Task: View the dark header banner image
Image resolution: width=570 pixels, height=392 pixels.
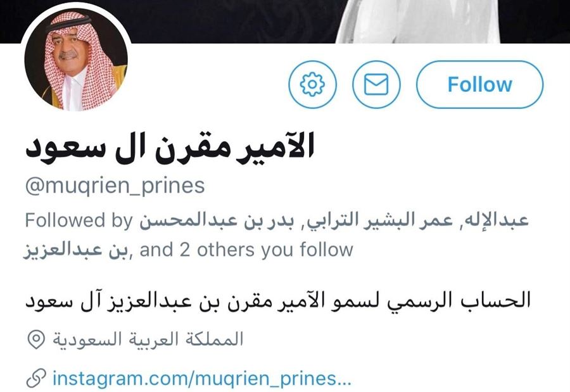Action: tap(285, 21)
